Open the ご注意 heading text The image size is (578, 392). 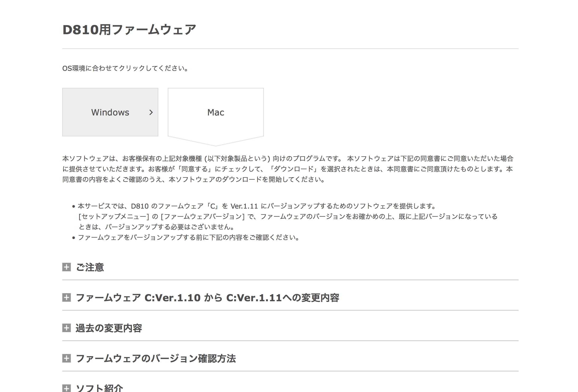(x=90, y=267)
